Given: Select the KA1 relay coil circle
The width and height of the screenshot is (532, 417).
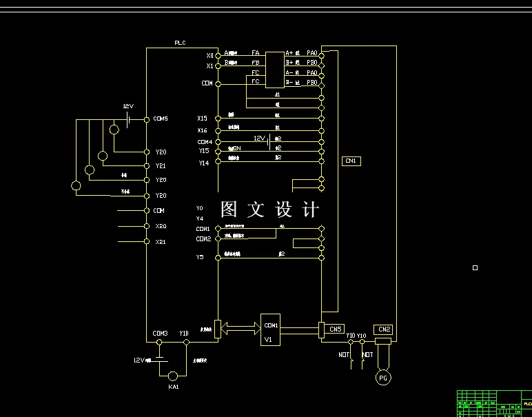Looking at the screenshot, I should coord(173,376).
